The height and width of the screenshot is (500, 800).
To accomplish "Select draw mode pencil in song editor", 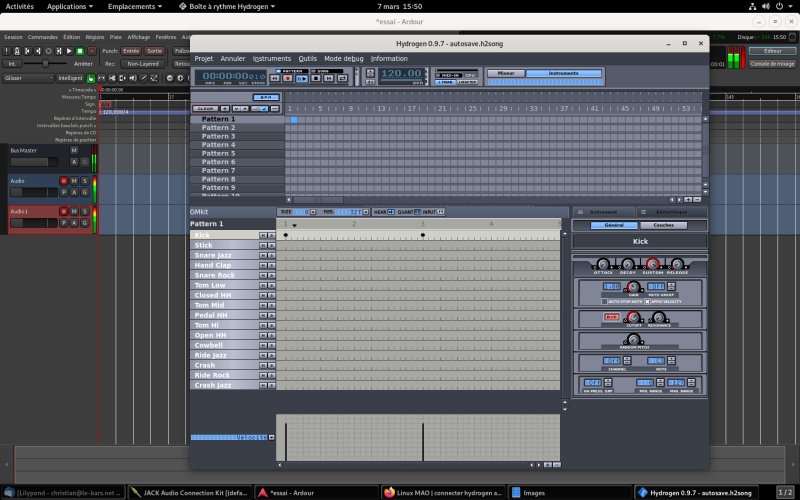I will (x=264, y=109).
